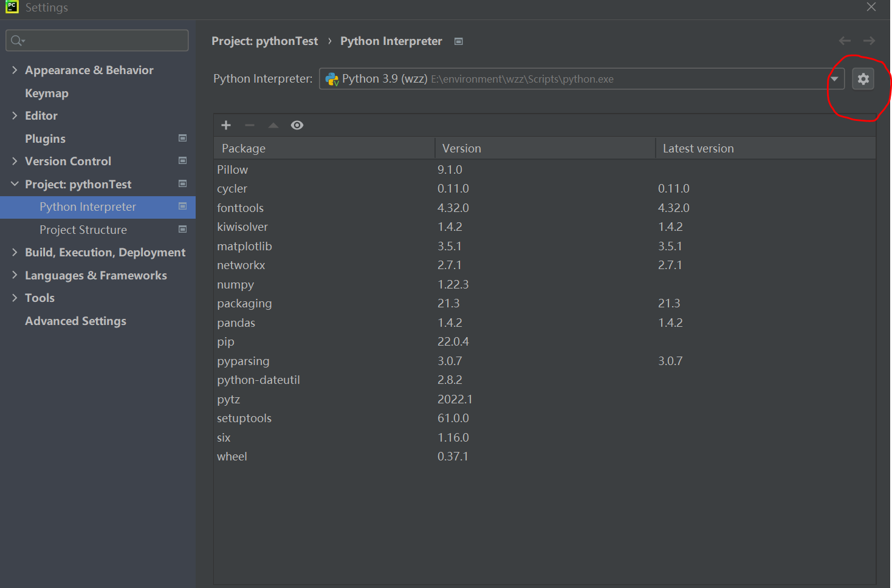Click the upgrade package up-arrow icon
This screenshot has height=588, width=892.
click(273, 125)
